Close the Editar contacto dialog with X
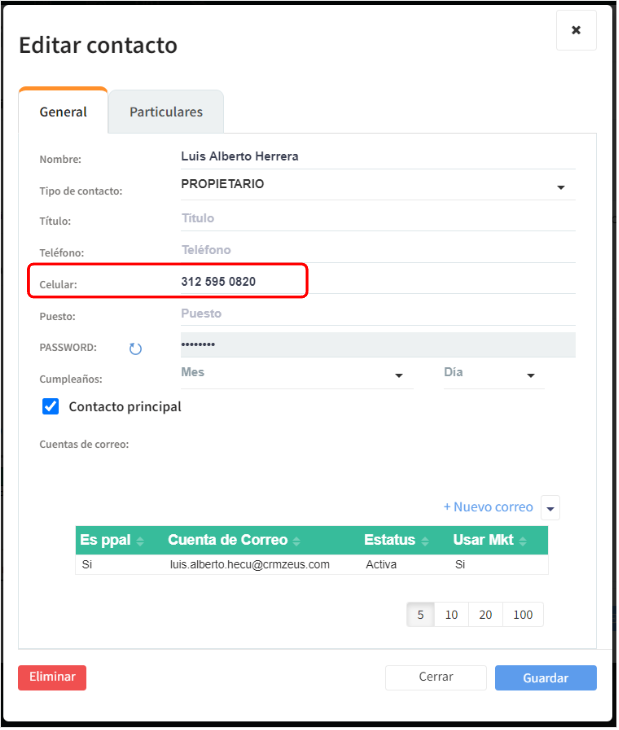This screenshot has height=730, width=619. (x=576, y=31)
